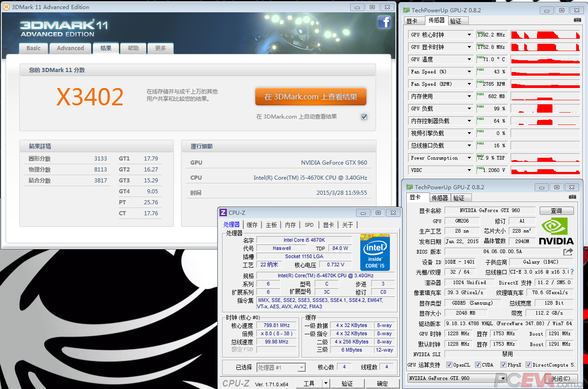Click the X3402 score text
588x389 pixels.
(90, 97)
